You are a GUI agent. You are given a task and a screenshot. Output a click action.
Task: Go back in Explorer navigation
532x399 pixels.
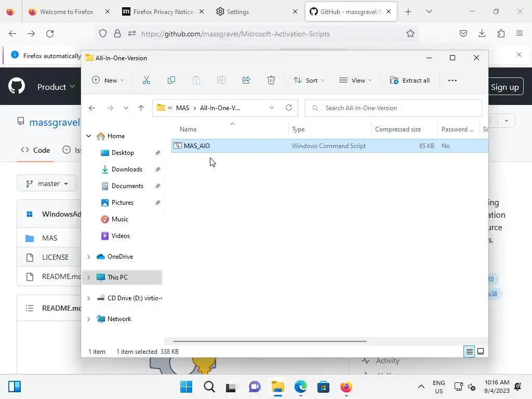click(x=92, y=108)
